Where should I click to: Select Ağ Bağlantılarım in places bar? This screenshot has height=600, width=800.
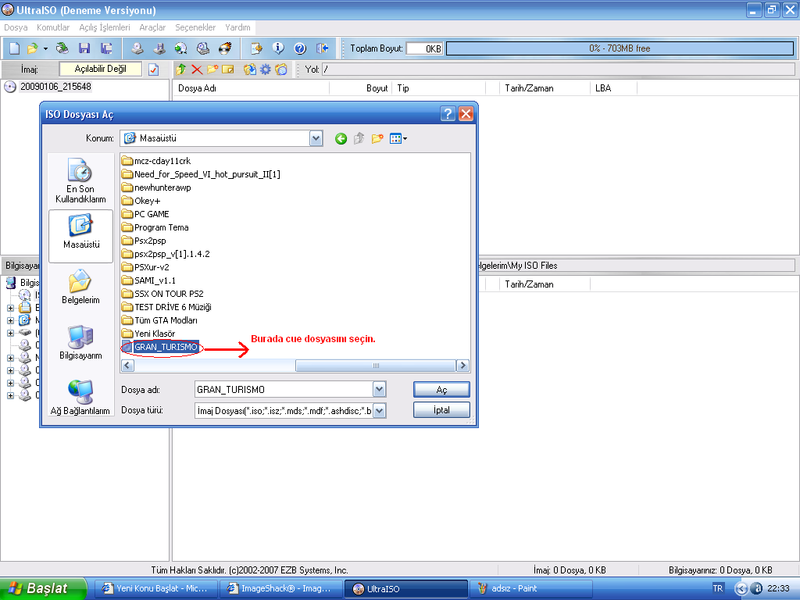(x=81, y=397)
